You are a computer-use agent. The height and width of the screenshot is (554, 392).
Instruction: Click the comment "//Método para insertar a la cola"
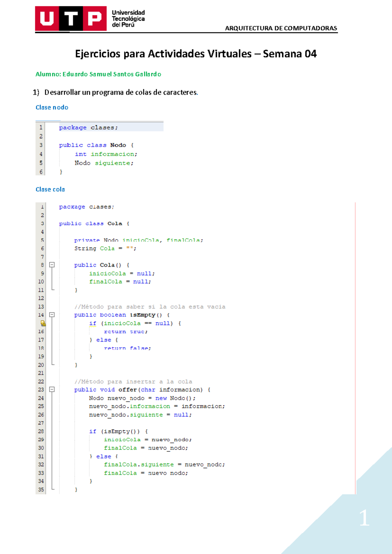coord(133,382)
